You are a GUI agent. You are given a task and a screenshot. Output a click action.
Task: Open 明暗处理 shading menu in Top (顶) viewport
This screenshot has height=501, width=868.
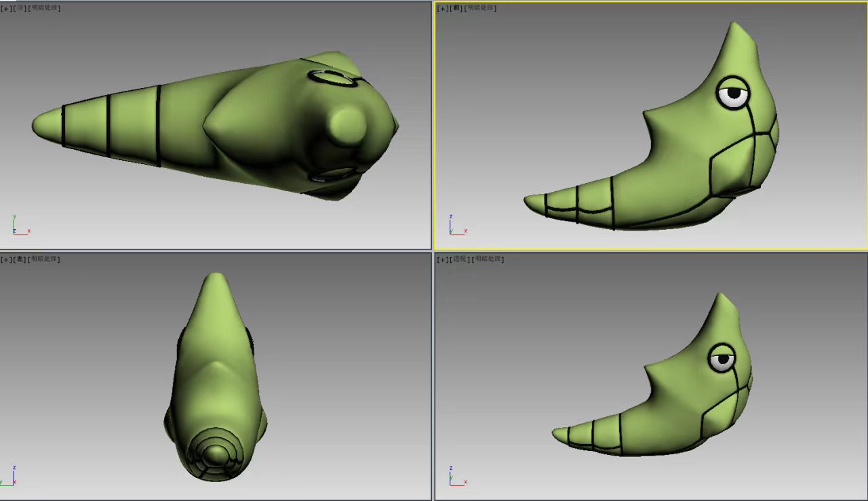(x=43, y=8)
